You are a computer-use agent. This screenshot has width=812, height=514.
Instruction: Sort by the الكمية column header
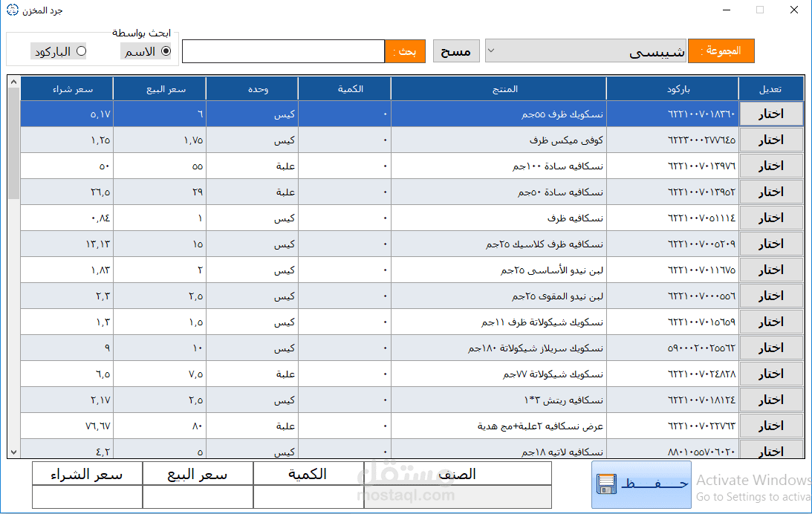(x=345, y=89)
